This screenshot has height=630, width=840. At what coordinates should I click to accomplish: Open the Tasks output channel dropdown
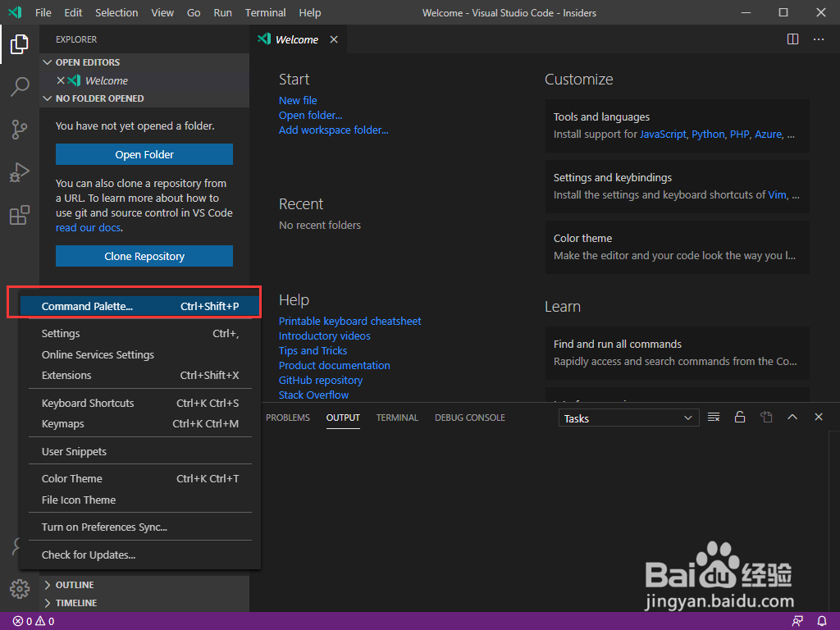point(628,418)
